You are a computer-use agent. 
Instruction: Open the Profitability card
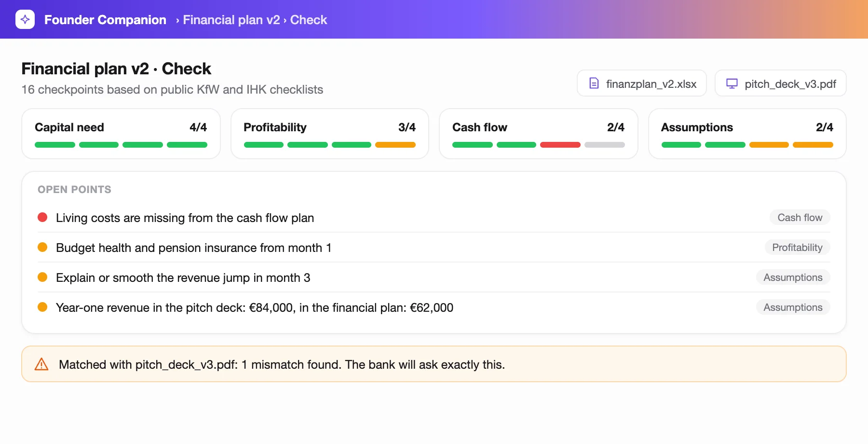click(x=330, y=134)
